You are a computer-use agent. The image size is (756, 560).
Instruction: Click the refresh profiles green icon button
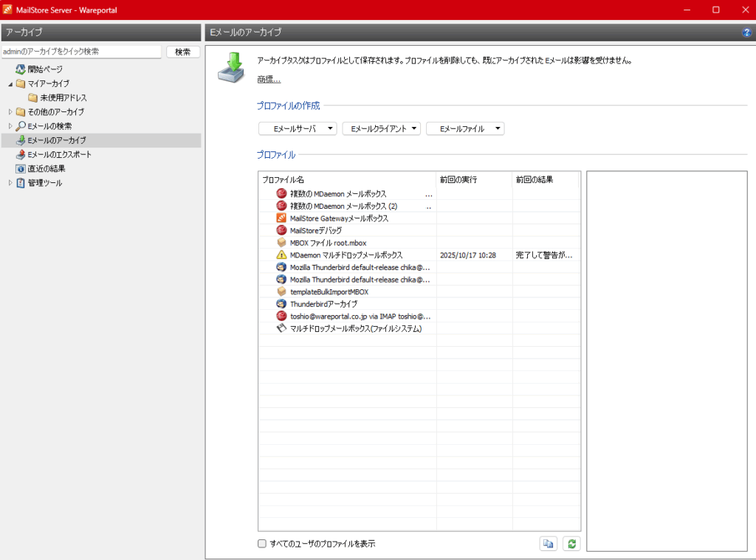[571, 544]
